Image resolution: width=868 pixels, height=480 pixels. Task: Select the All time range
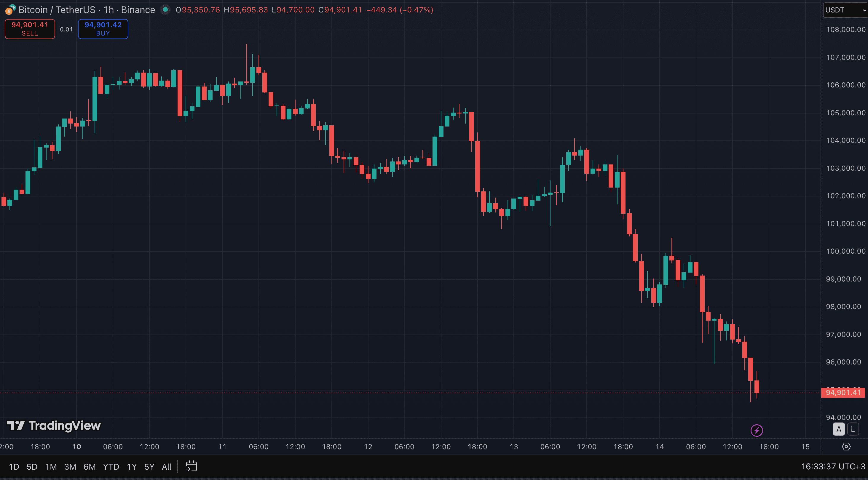click(x=167, y=467)
